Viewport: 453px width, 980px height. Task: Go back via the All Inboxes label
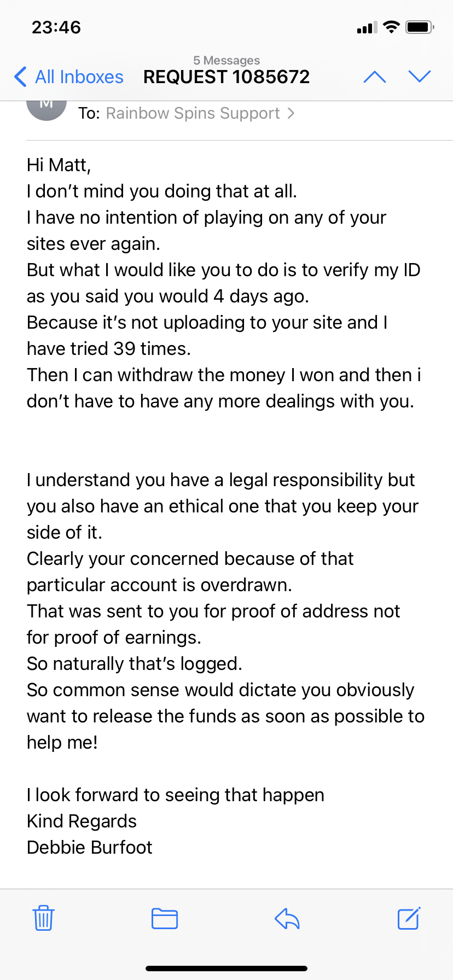coord(79,77)
